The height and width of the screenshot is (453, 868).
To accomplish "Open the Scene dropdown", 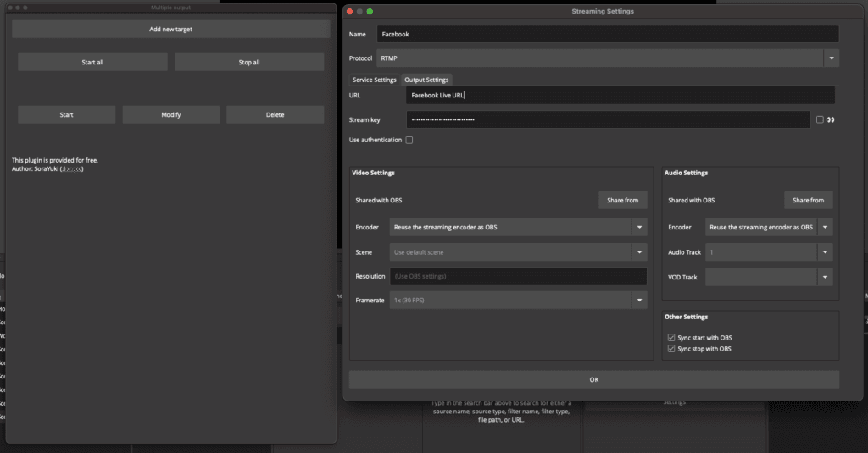I will click(518, 252).
